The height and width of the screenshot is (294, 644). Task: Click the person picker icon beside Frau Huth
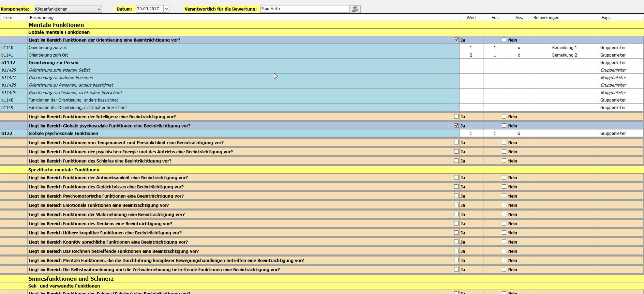355,9
